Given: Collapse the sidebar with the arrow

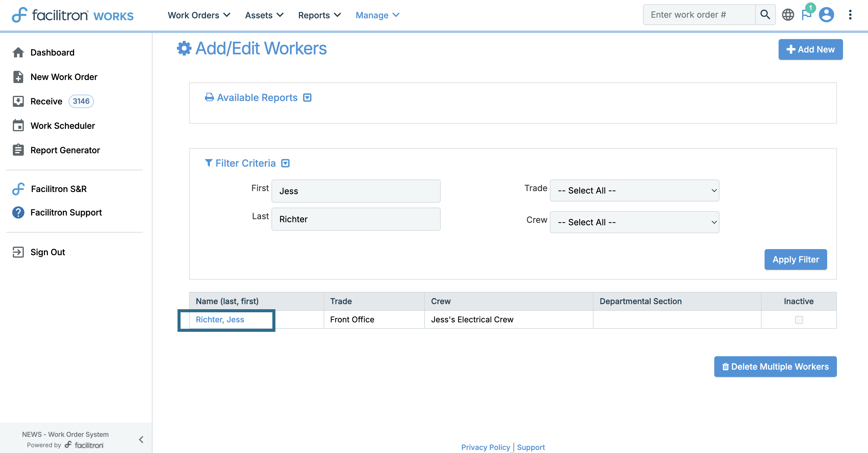Looking at the screenshot, I should 141,439.
